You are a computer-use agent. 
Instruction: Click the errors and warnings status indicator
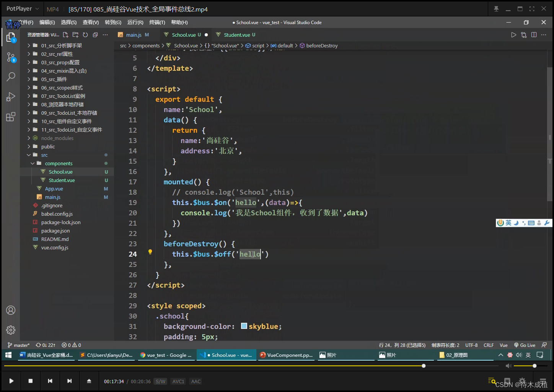point(72,345)
